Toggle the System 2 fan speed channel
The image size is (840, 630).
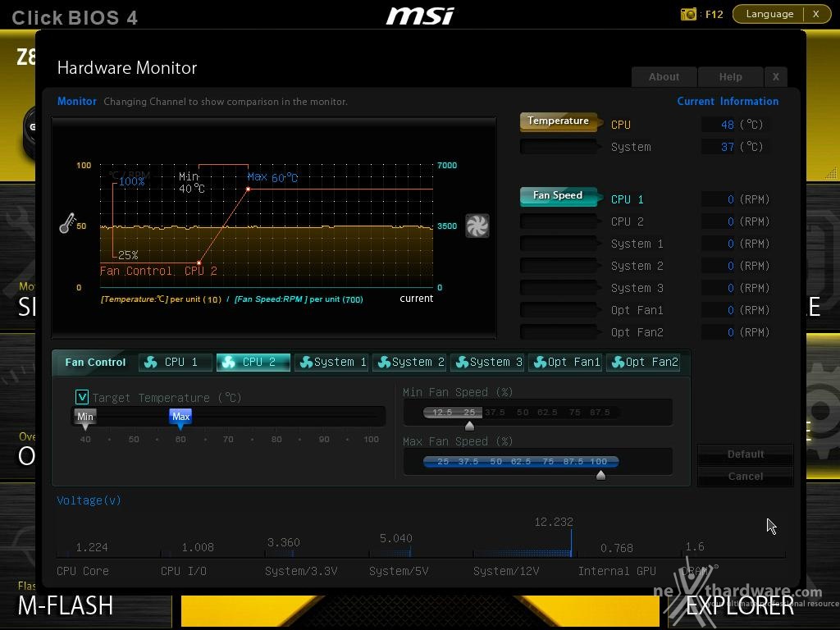558,266
